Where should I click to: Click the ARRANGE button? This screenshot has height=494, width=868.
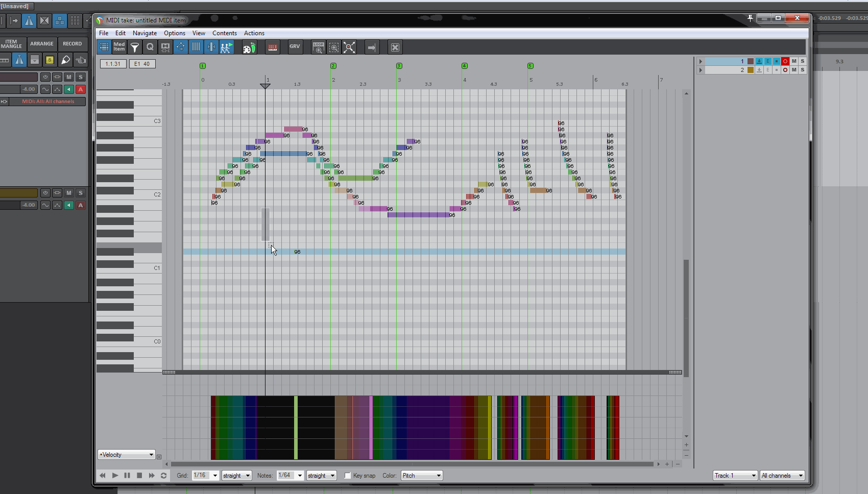pyautogui.click(x=42, y=44)
